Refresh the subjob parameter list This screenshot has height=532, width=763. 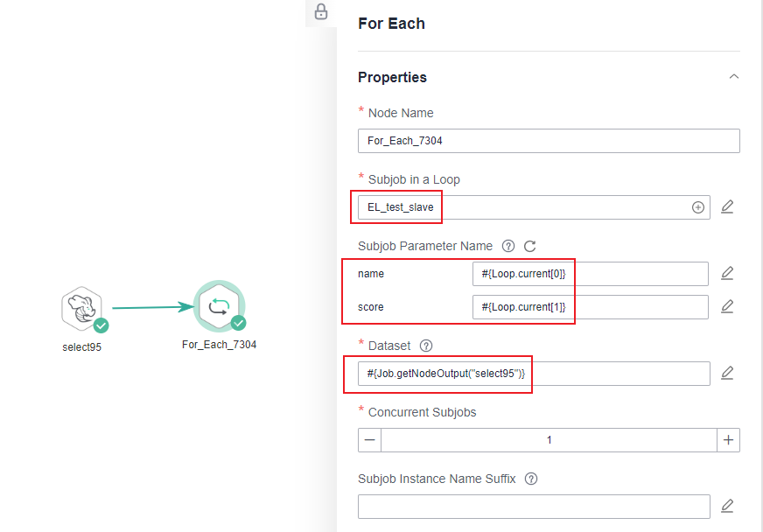[530, 246]
